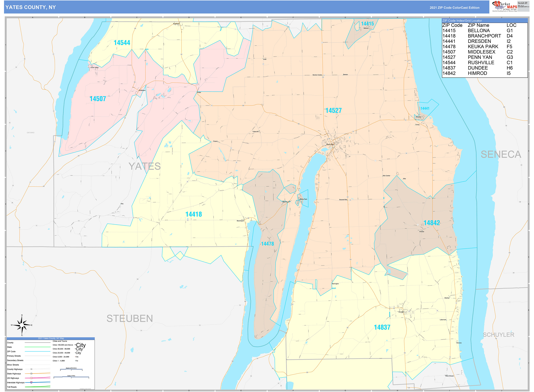Click the Voak place label
Screen dimensions: 534x392
pyautogui.click(x=265, y=59)
